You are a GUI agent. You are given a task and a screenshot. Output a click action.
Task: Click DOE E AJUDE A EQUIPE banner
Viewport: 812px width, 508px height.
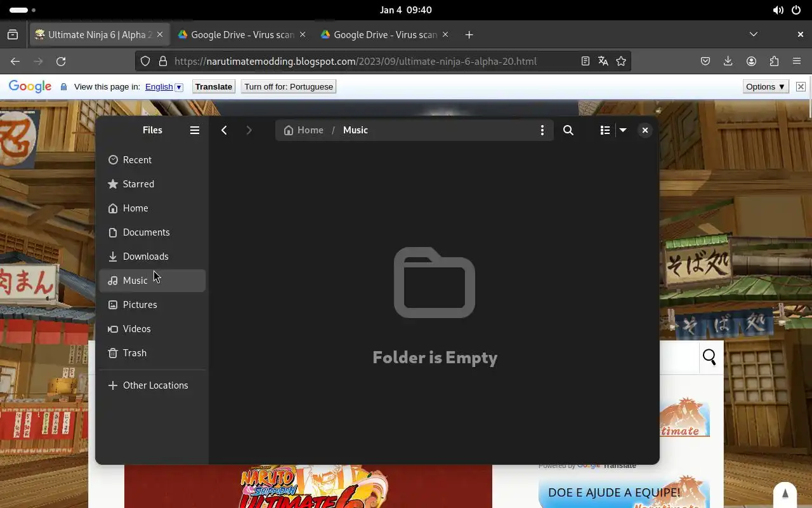(624, 493)
